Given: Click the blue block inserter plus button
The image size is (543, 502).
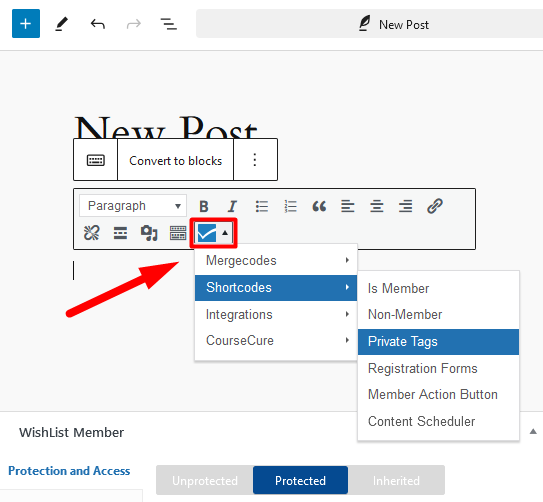Looking at the screenshot, I should pos(26,24).
